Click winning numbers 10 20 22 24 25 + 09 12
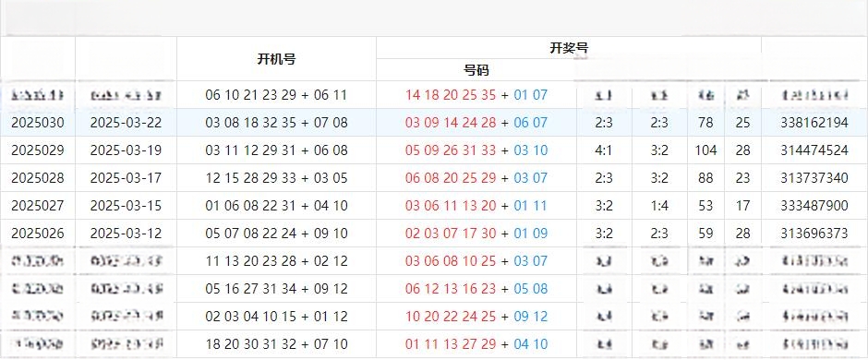Screen dimensions: 868x360 (x=476, y=317)
